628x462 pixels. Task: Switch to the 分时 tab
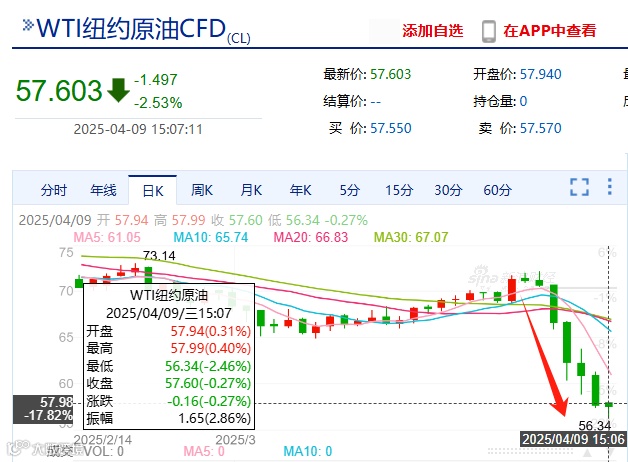(x=54, y=190)
